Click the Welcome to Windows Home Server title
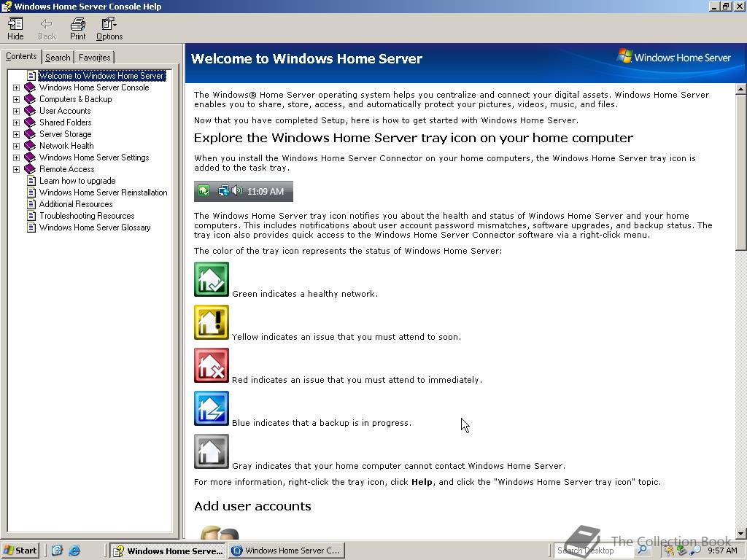The image size is (747, 560). (307, 58)
